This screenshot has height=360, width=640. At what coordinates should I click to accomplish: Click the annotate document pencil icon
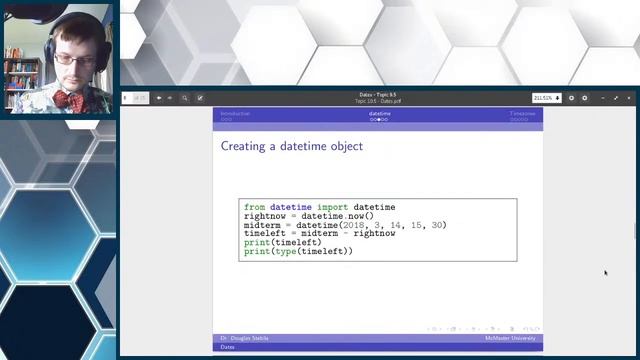pyautogui.click(x=200, y=98)
